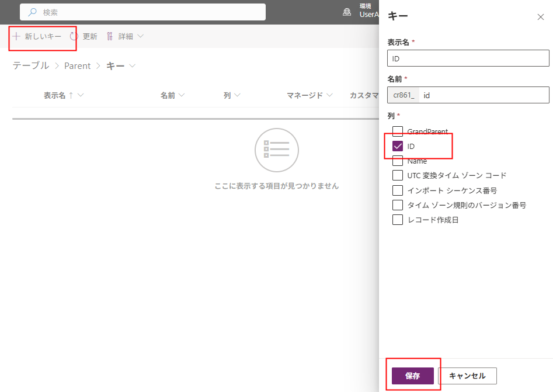
Task: Navigate to Parent breadcrumb link
Action: [77, 66]
